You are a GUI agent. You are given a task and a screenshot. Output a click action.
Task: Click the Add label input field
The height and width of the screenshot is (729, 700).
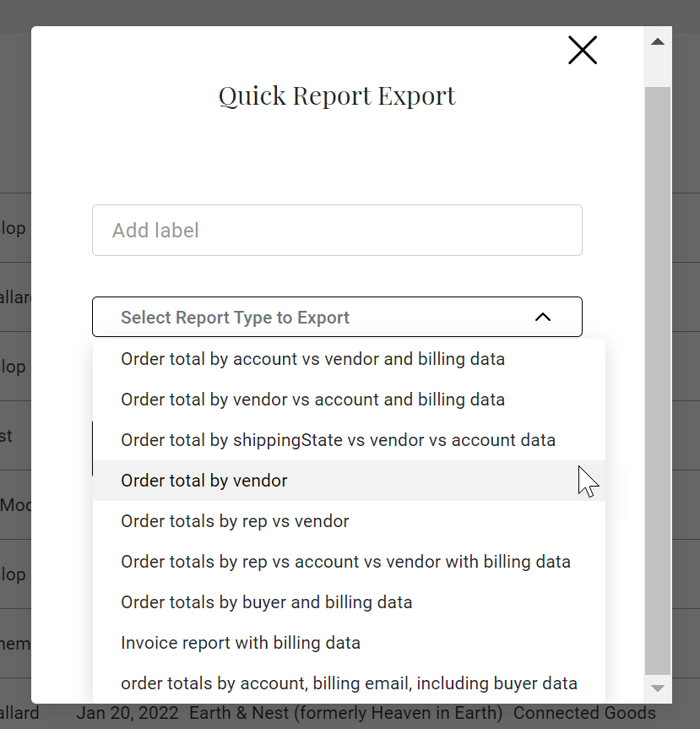tap(337, 230)
